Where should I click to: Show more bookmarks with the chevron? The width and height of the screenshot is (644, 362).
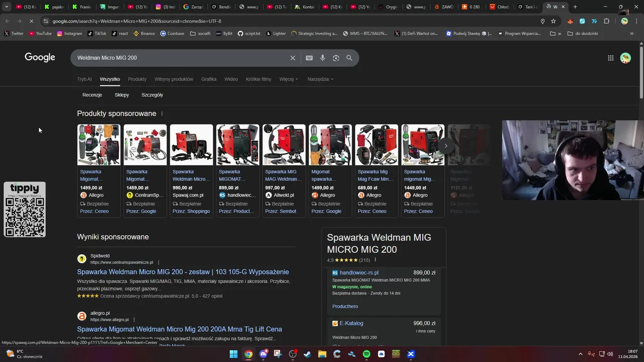(x=632, y=33)
